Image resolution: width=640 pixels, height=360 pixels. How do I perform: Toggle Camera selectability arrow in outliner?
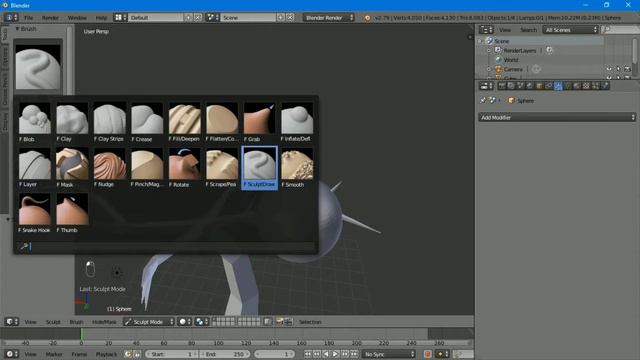pyautogui.click(x=618, y=69)
